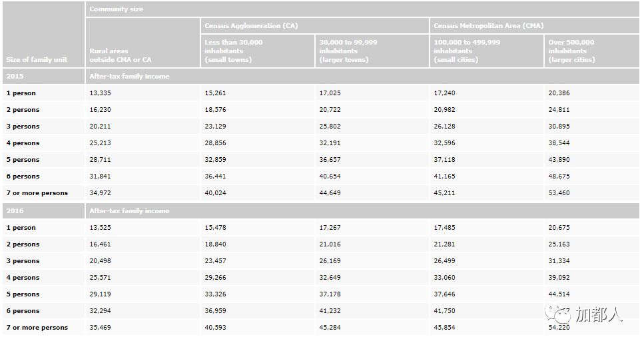Click the 38,544 income cell
644x343 pixels.
[559, 143]
